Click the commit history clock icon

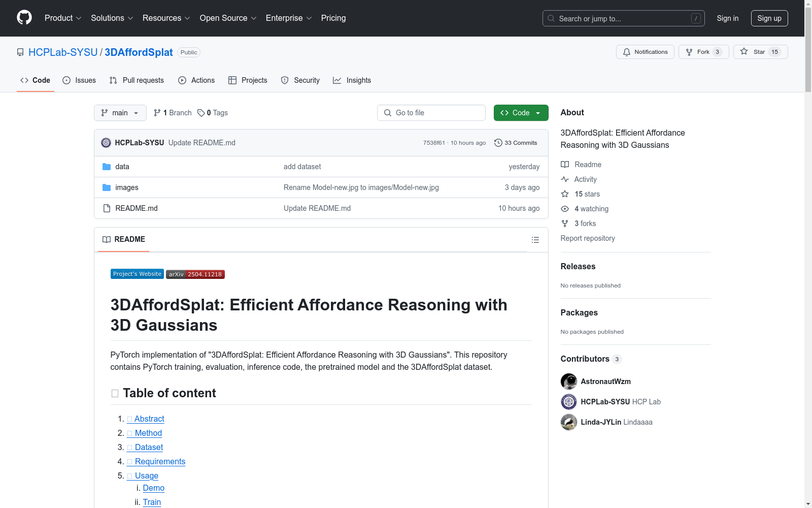pos(498,143)
